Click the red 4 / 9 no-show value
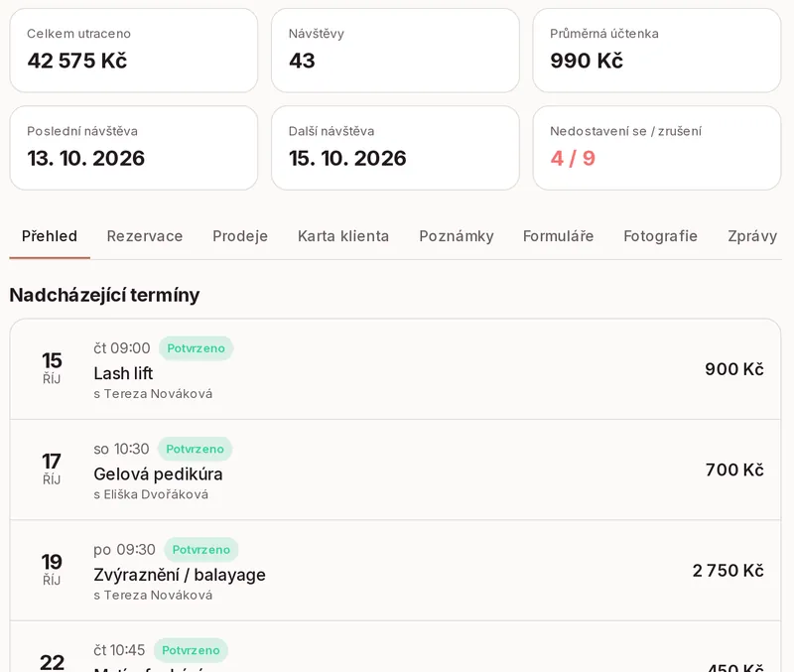The width and height of the screenshot is (794, 672). (x=574, y=159)
